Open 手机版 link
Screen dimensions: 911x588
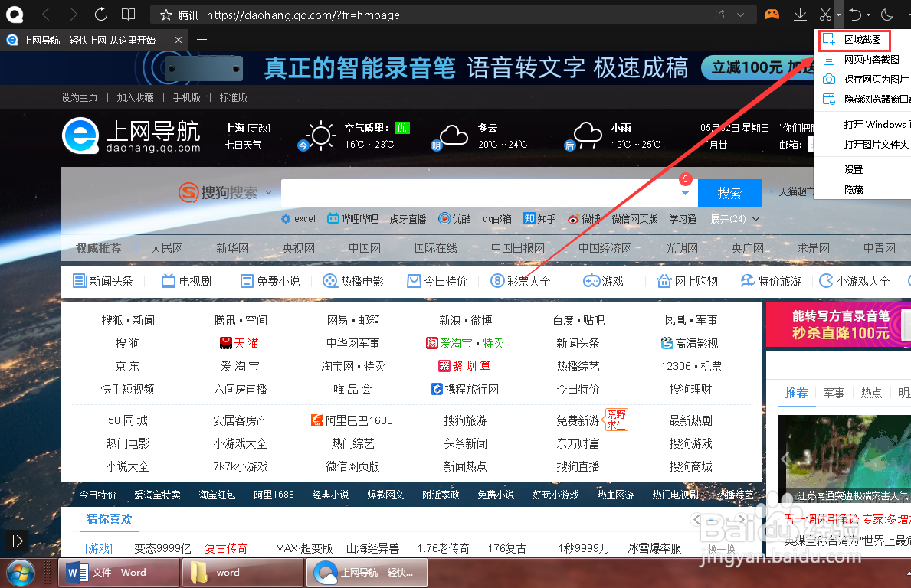[186, 97]
